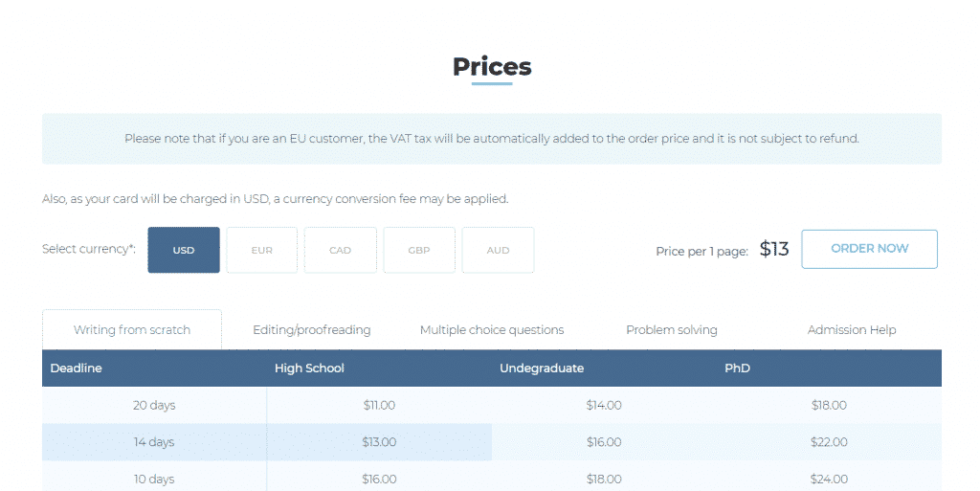The image size is (980, 491).
Task: Pick $18.00 PhD 20 days price
Action: (829, 405)
